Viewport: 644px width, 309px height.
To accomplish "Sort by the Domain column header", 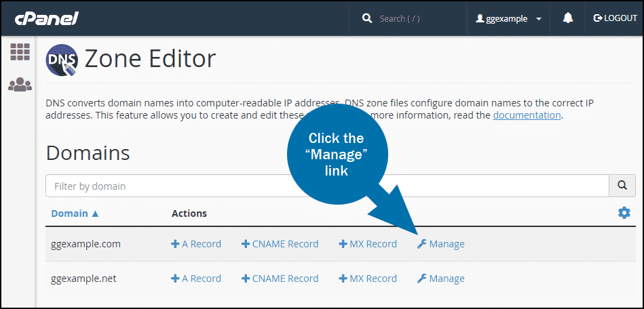I will point(75,213).
